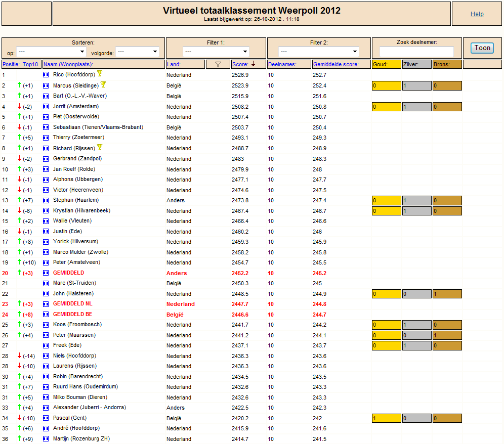
Task: Open details icon for Pascal (Gent)
Action: [46, 418]
